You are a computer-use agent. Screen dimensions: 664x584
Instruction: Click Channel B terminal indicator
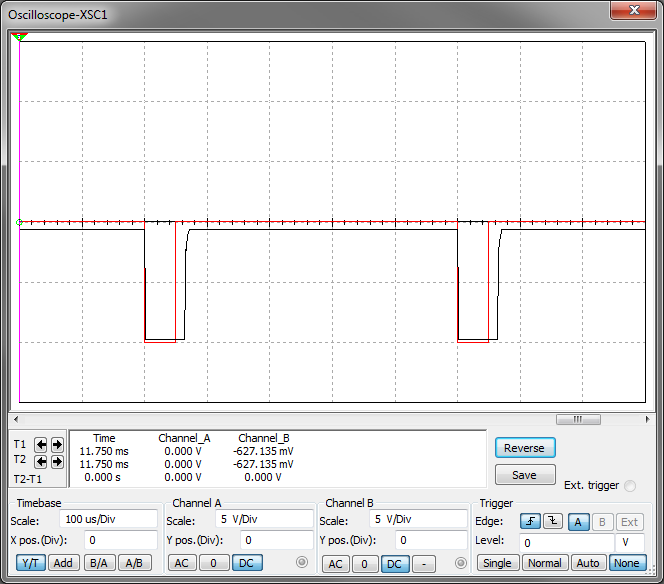click(x=461, y=563)
